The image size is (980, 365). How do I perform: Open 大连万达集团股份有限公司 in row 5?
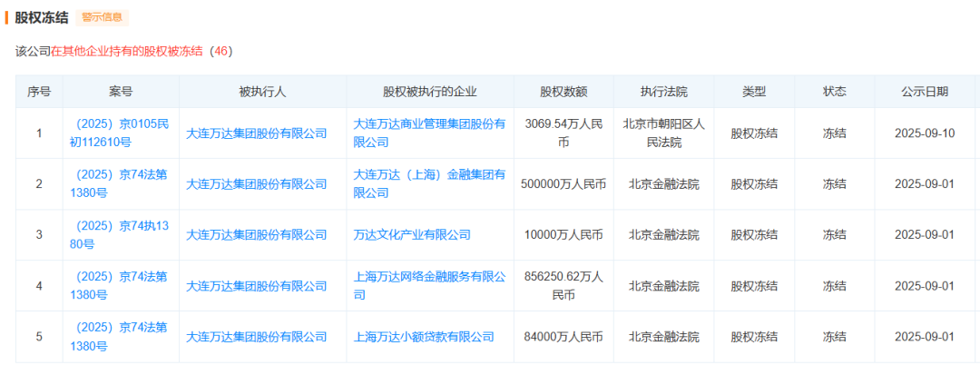257,337
